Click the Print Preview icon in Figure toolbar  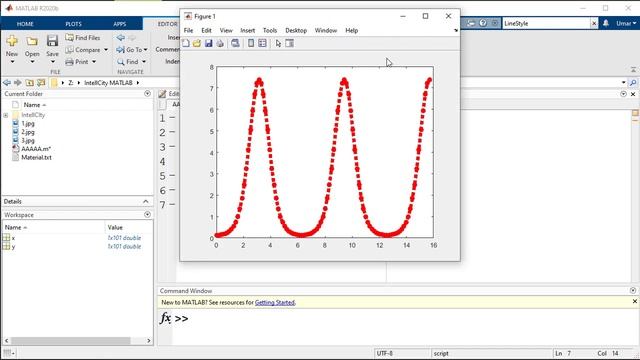coord(235,43)
